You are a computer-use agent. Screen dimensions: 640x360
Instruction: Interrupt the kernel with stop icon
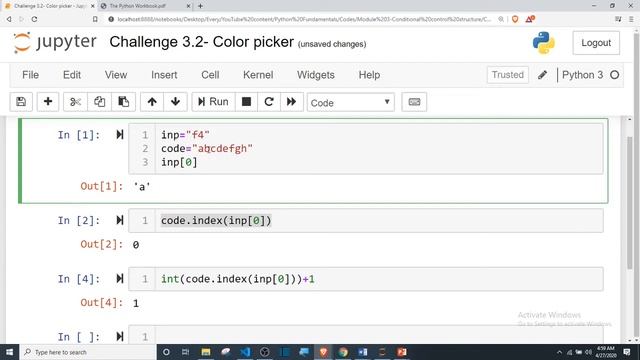247,102
